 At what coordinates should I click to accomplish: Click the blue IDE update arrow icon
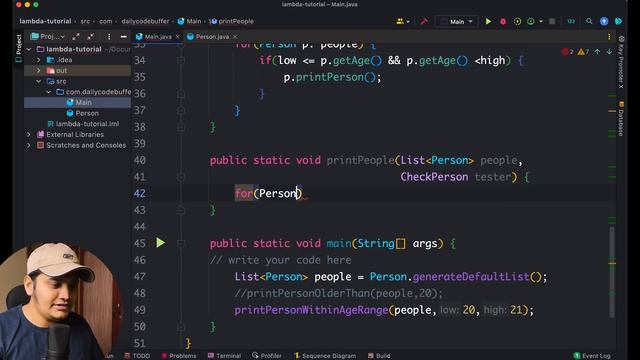604,21
